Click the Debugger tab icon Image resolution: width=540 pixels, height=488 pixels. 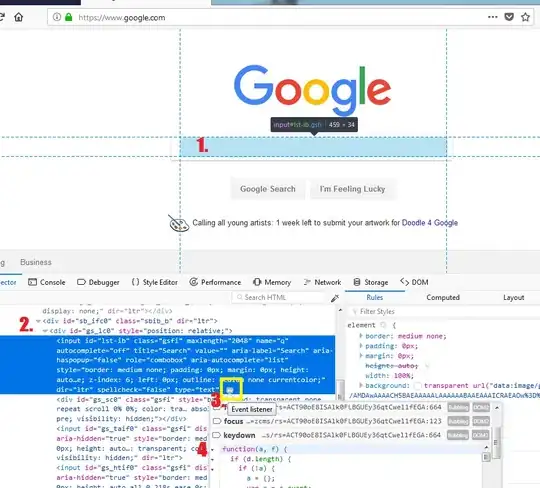coord(81,282)
